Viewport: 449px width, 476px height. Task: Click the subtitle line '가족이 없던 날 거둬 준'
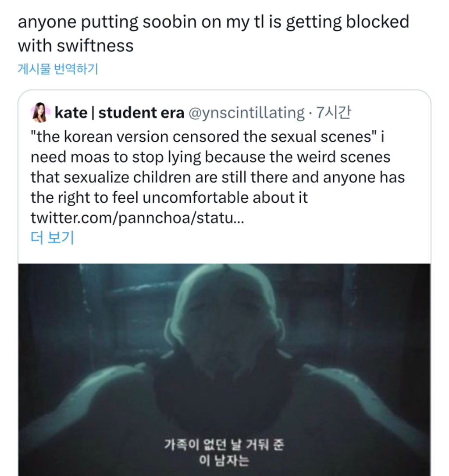click(x=224, y=446)
